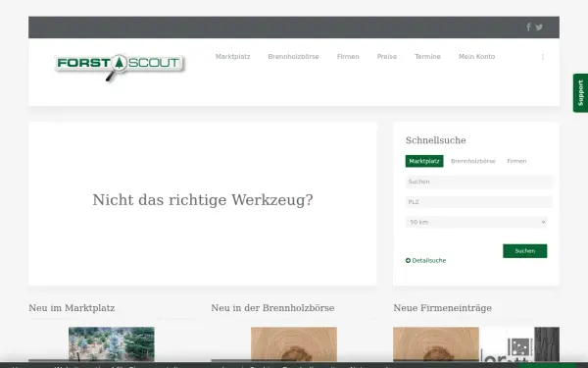This screenshot has height=368, width=588.
Task: Open the Brennholzbörse navigation menu
Action: coord(293,56)
